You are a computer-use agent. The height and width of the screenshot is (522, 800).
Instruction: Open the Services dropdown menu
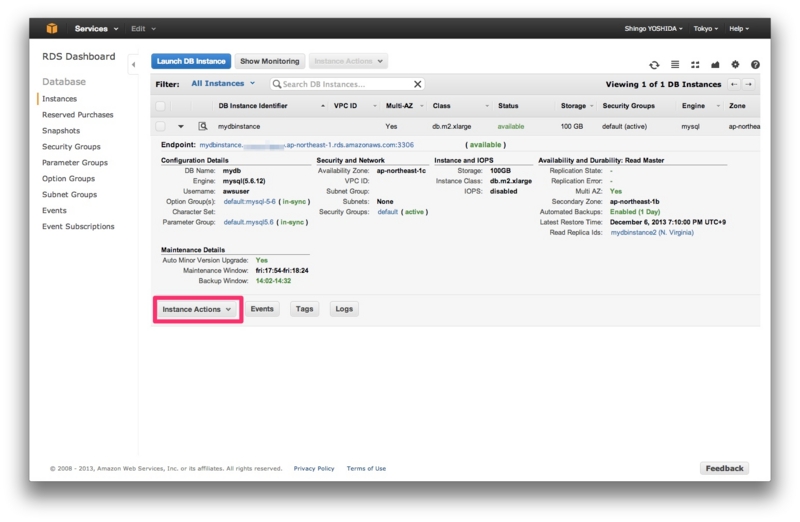pos(96,29)
